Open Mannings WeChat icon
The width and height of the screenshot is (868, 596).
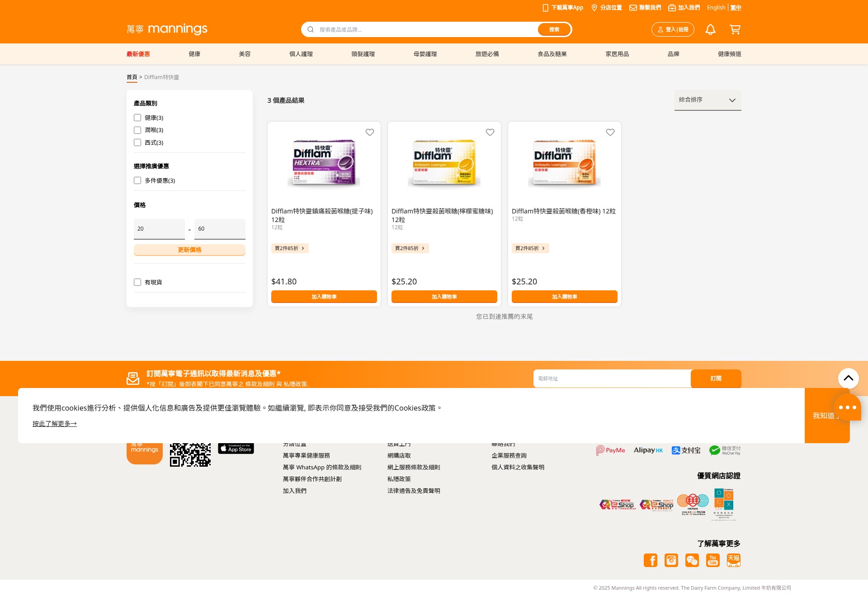pyautogui.click(x=692, y=560)
